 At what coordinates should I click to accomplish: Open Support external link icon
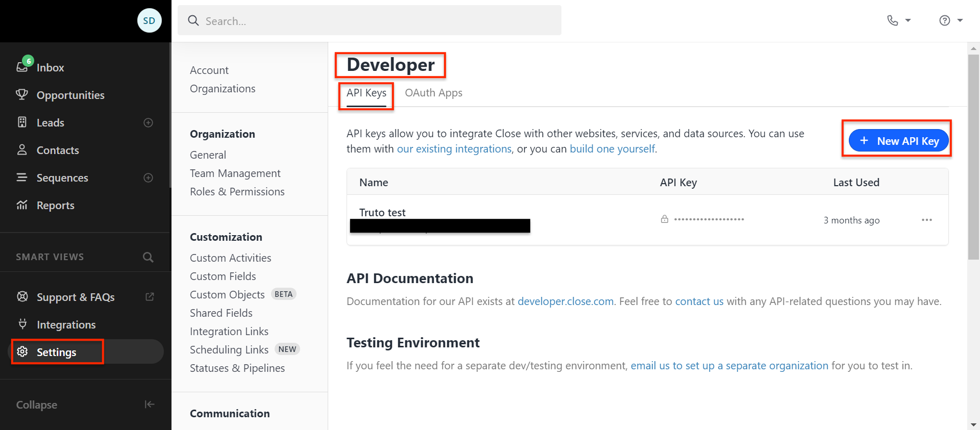(x=150, y=296)
